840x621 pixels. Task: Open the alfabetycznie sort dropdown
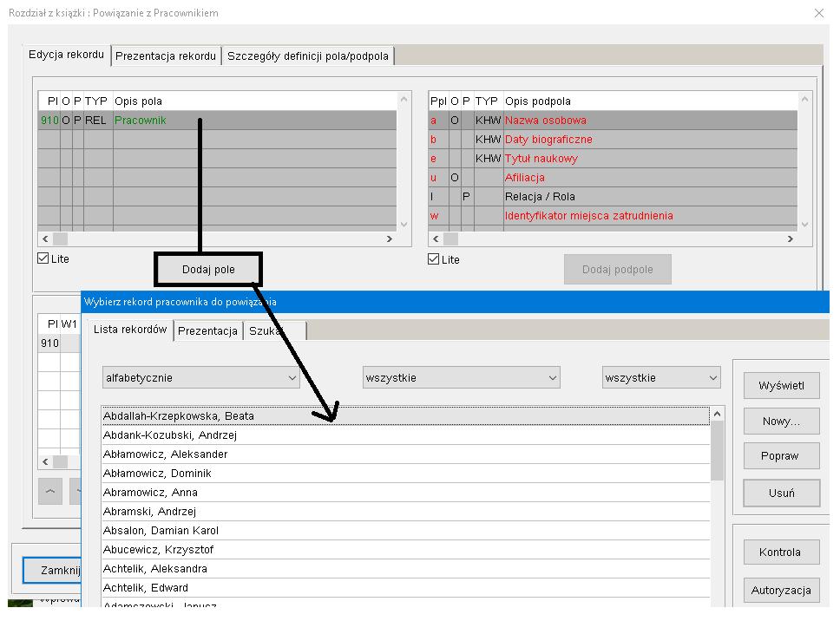click(201, 378)
